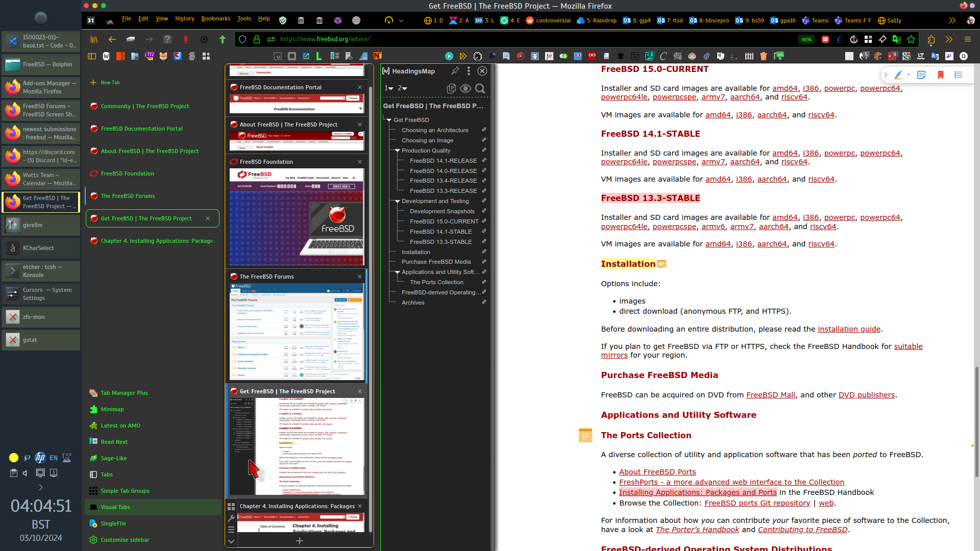Collapse the Get FreeBSD tree node

(389, 120)
